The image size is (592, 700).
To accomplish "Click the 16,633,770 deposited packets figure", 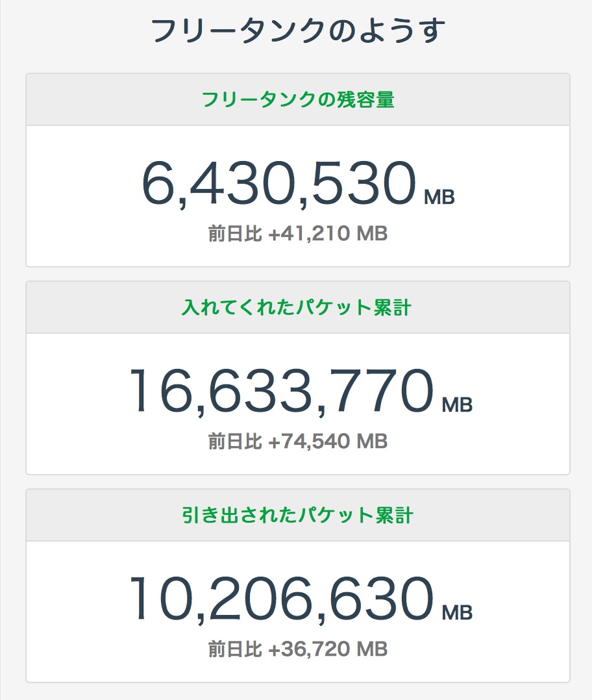I will [280, 391].
